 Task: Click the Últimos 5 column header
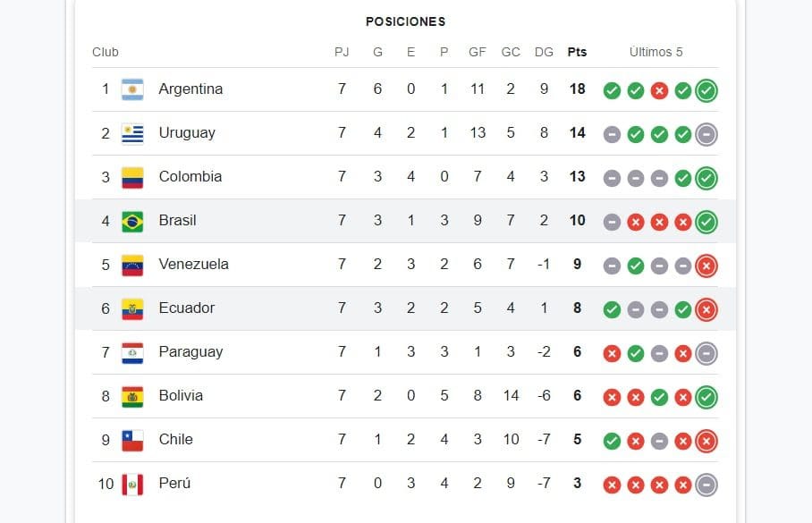click(656, 52)
